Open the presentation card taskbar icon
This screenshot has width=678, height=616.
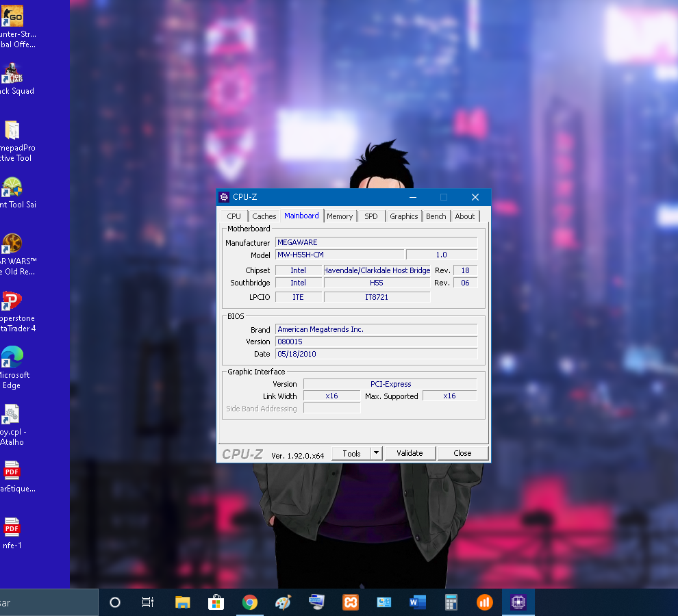(x=384, y=602)
